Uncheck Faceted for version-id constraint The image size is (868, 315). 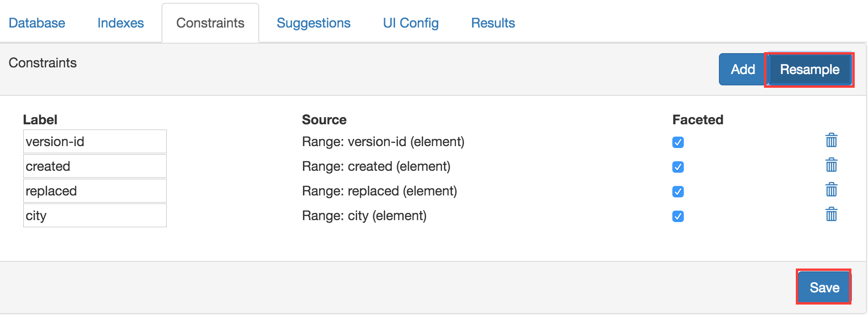pos(678,142)
